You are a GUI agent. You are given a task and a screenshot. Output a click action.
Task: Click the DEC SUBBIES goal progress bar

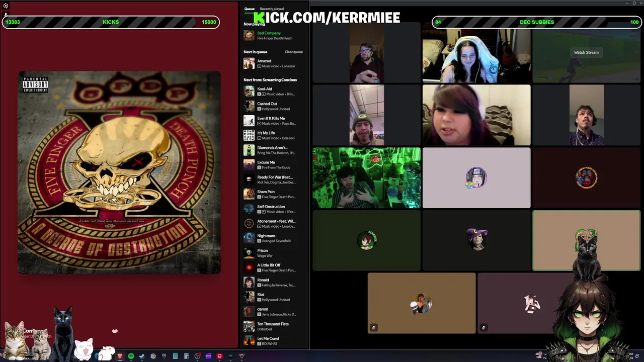pyautogui.click(x=537, y=22)
